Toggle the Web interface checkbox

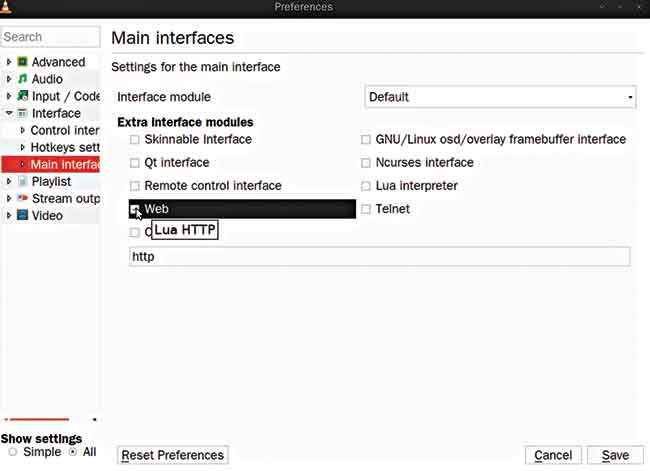tap(134, 209)
